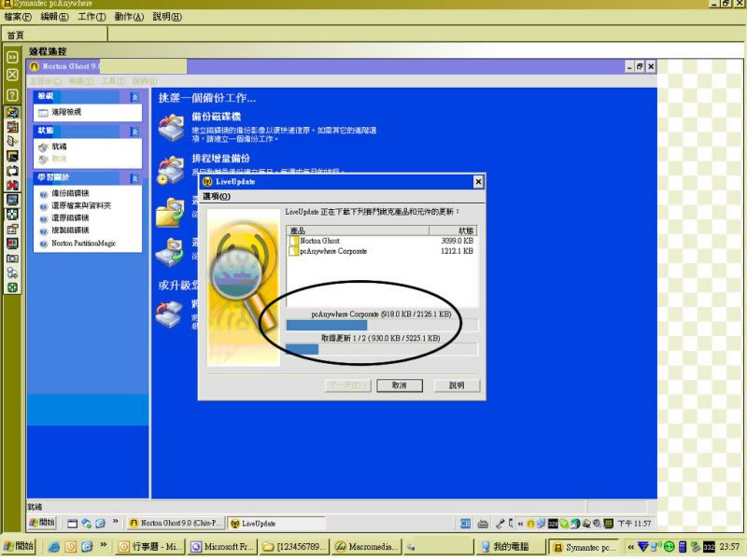Screen dimensions: 747x560
Task: Switch to [123456789... folder in local taskbar
Action: click(x=295, y=547)
